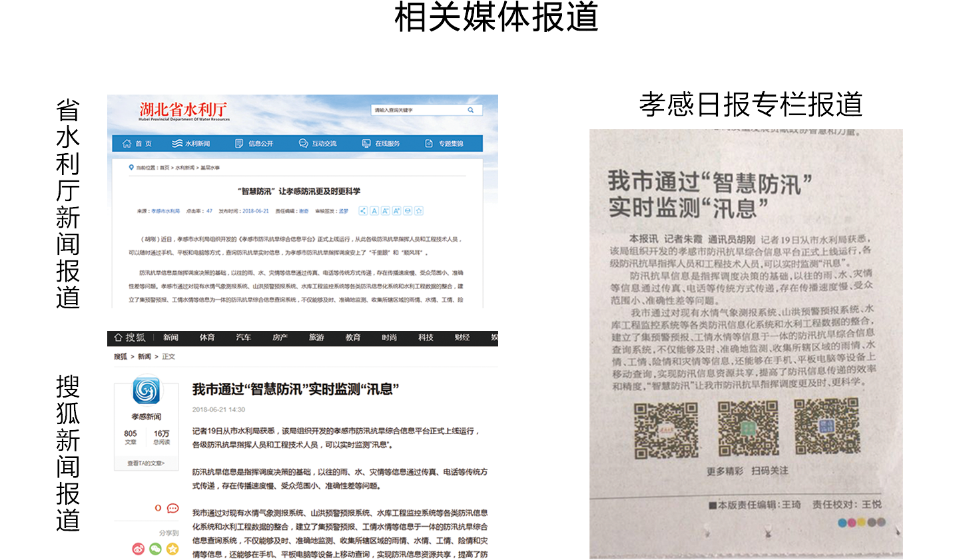Click 基层水事 in the 当前位置 breadcrumb
Viewport: 959px width, 560px height.
coord(210,168)
